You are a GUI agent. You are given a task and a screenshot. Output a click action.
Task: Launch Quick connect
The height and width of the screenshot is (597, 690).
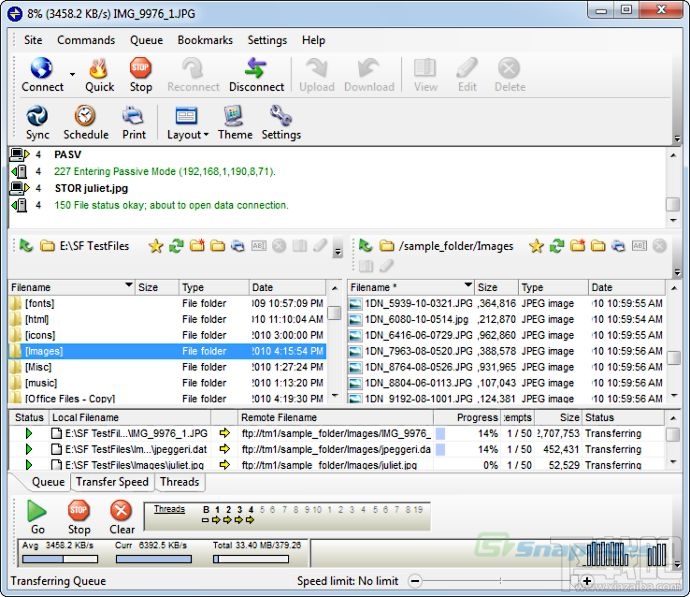[99, 75]
